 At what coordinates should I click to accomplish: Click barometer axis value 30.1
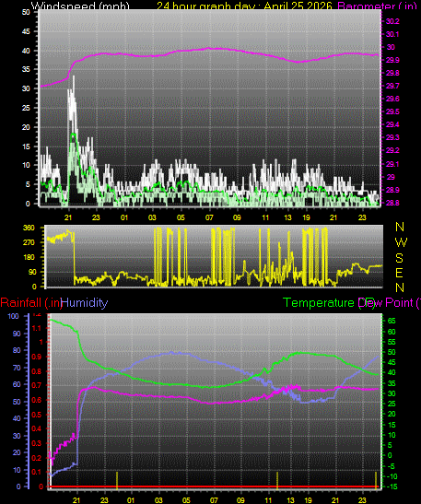tap(392, 34)
